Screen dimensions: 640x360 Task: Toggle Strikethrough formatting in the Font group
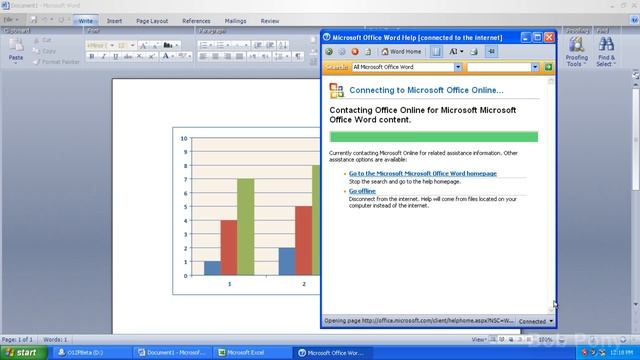tap(128, 56)
